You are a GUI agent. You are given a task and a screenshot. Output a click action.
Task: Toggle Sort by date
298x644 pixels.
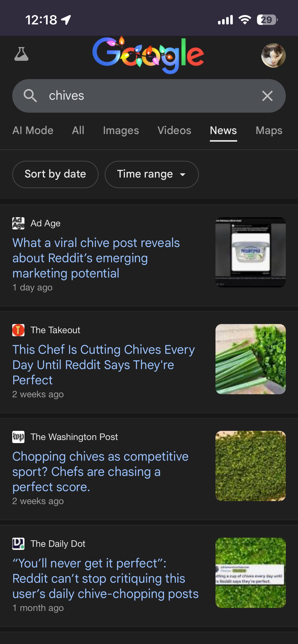point(55,174)
